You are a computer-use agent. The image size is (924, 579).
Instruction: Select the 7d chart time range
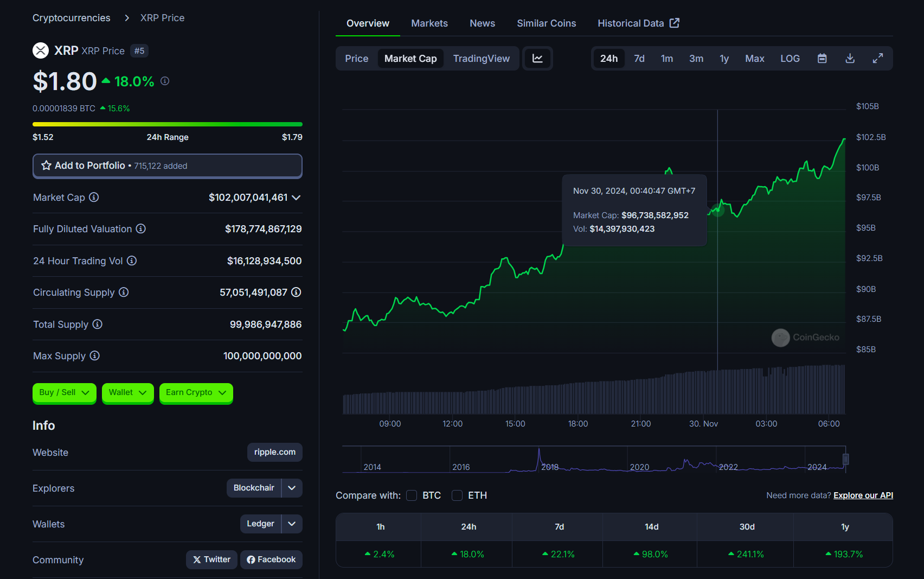[639, 59]
